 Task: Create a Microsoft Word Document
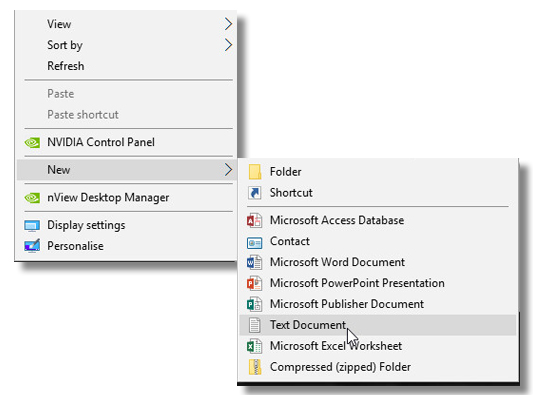pyautogui.click(x=378, y=262)
